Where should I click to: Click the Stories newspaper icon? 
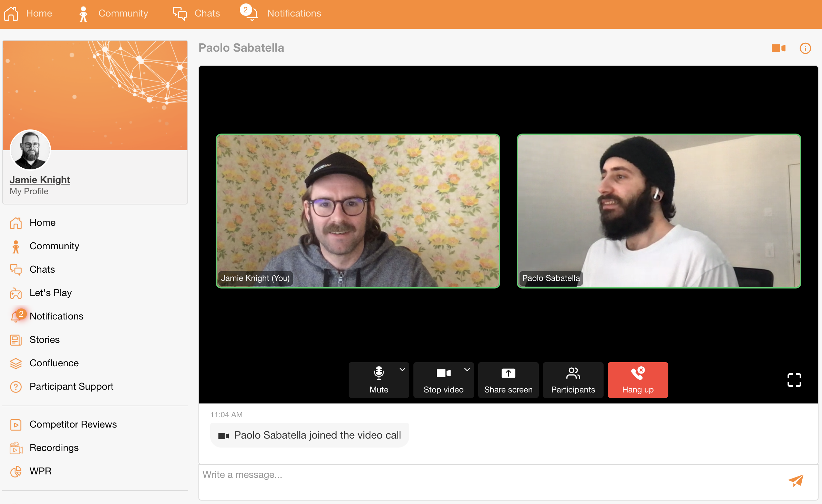pos(16,340)
